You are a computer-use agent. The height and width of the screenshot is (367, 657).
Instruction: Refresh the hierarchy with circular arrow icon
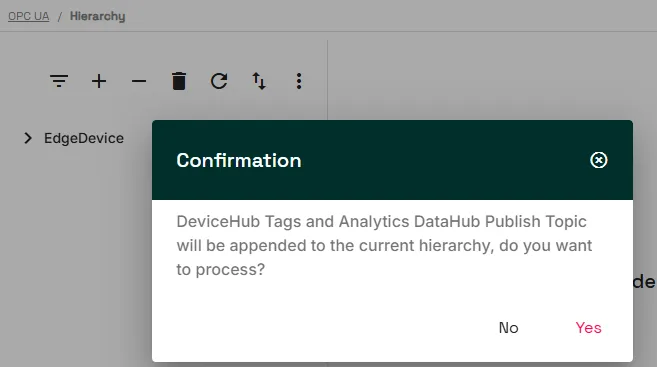tap(219, 81)
